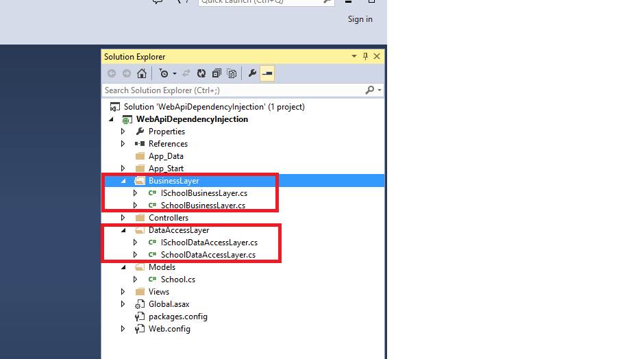
Task: Select packages.config file
Action: pos(178,317)
